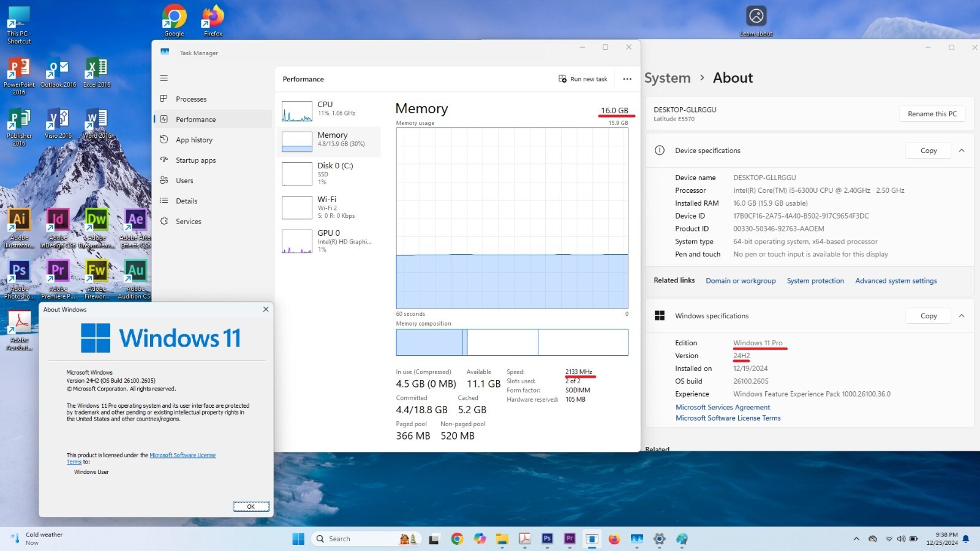
Task: Open Copilot from the taskbar
Action: click(480, 539)
